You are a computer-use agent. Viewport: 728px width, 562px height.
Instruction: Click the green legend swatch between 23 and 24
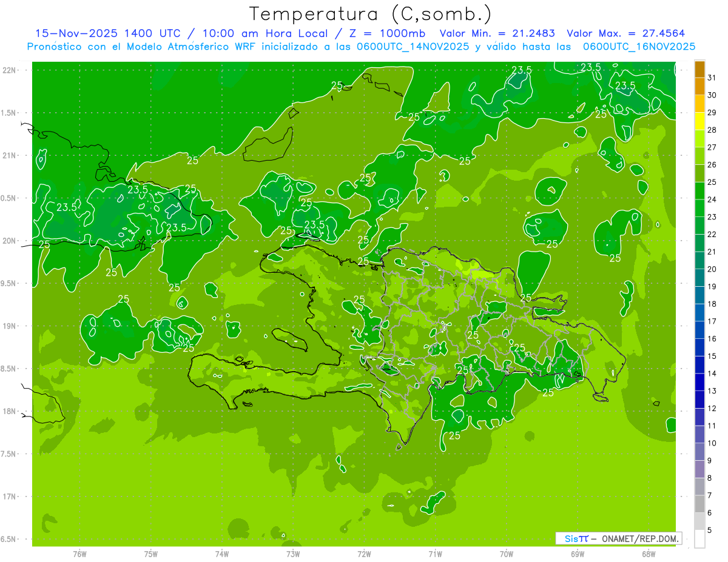699,208
